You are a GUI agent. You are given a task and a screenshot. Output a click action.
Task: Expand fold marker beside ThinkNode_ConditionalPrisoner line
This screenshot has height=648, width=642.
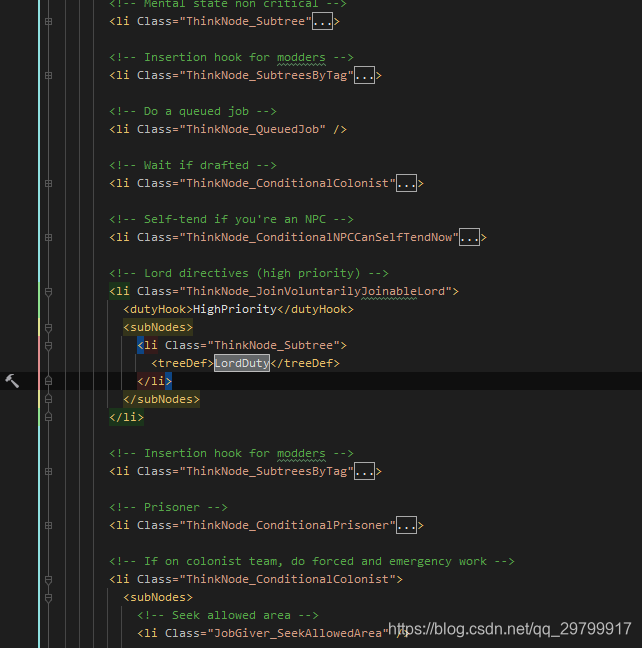(x=48, y=526)
